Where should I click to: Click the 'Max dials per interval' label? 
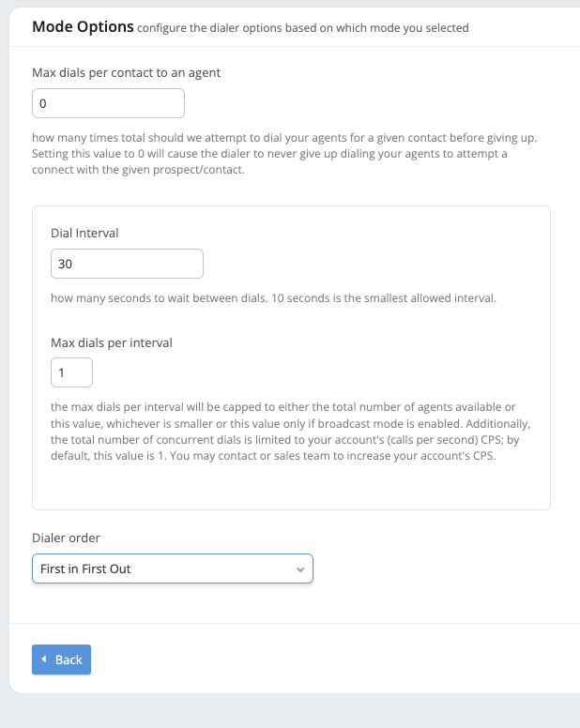point(112,343)
